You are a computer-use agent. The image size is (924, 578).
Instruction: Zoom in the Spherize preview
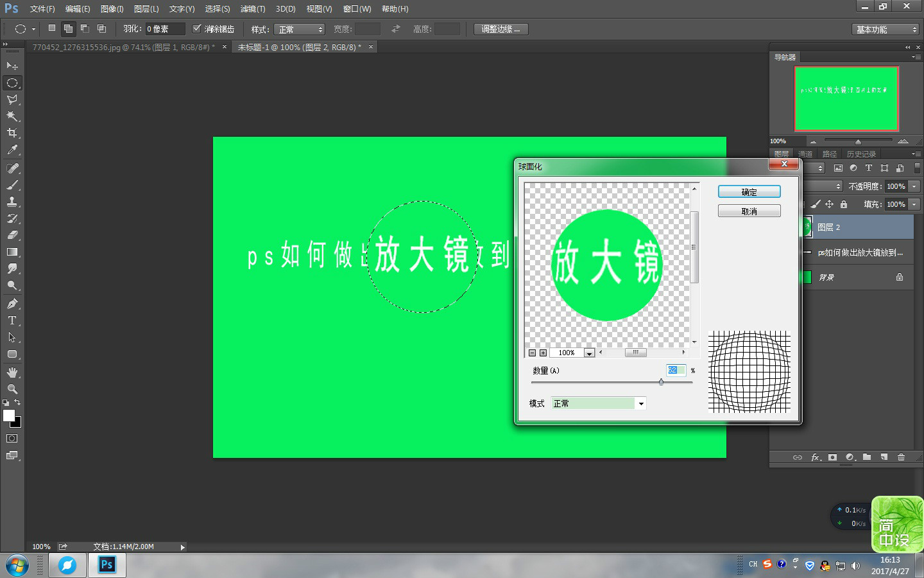tap(543, 353)
